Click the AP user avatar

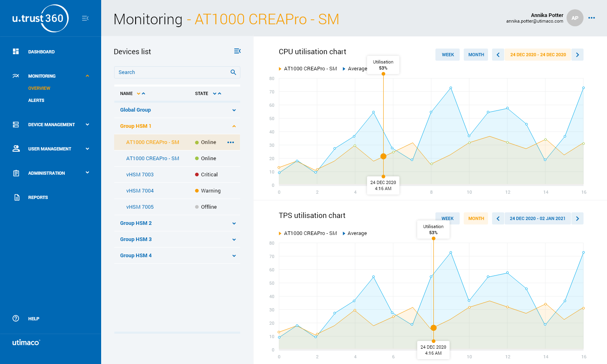(x=575, y=18)
